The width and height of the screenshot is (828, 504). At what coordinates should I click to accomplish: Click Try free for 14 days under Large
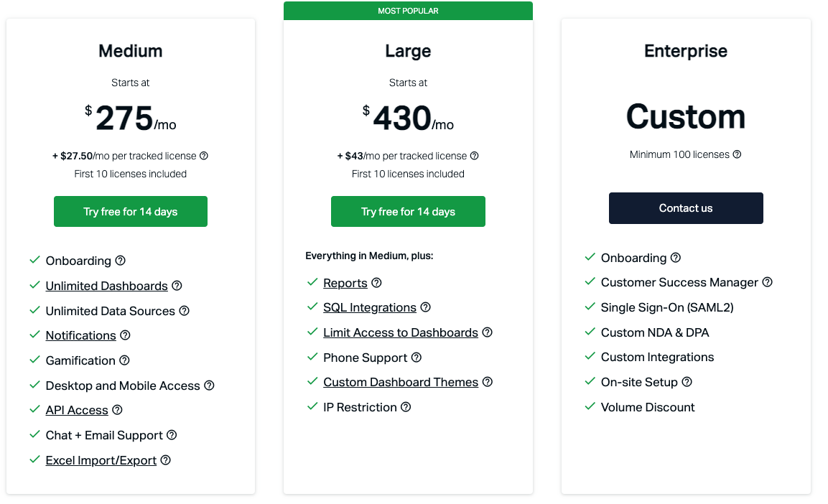point(408,211)
